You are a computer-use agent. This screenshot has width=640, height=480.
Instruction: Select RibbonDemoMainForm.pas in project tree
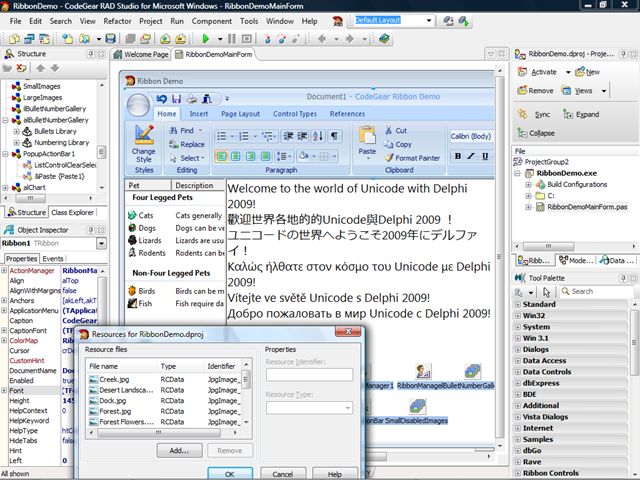587,207
